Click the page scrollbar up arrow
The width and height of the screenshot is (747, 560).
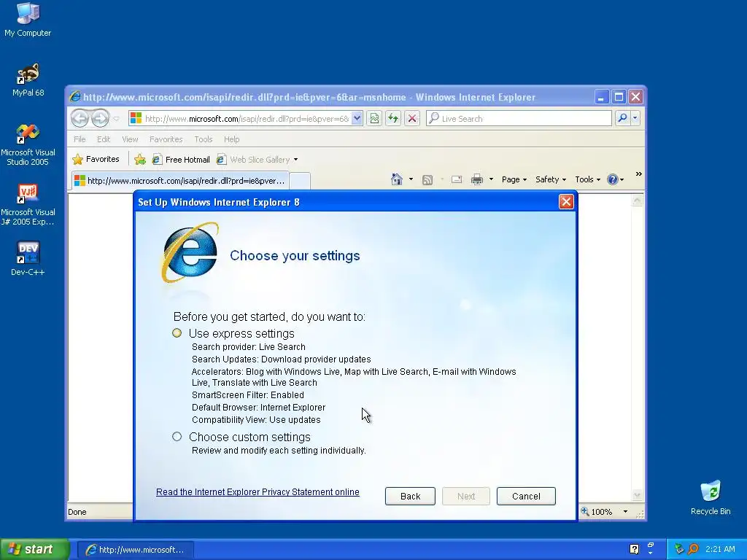[637, 201]
